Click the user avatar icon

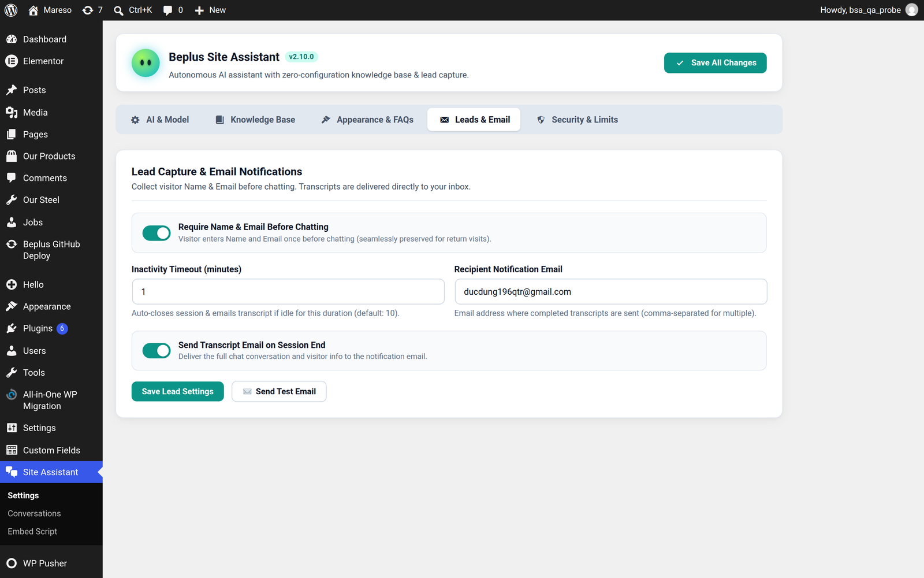912,10
